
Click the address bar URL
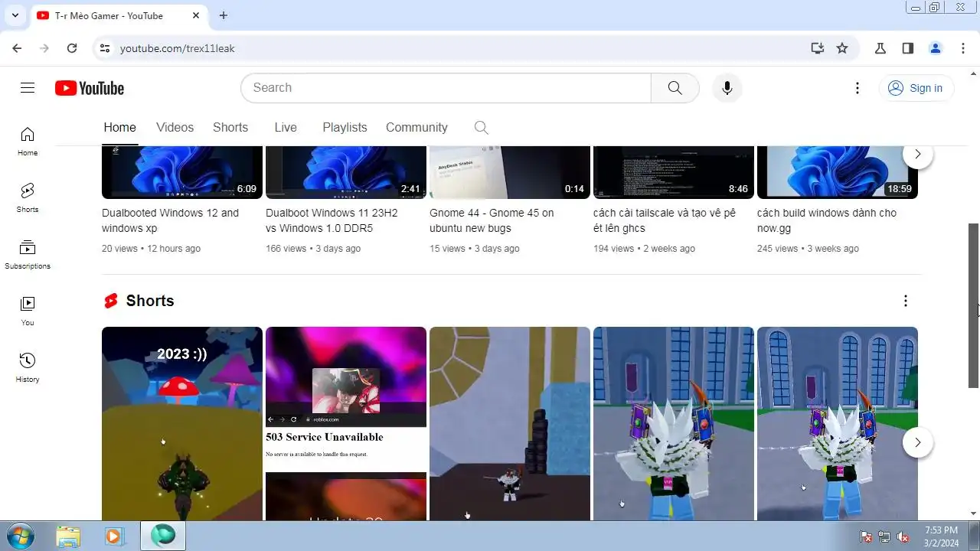pos(177,48)
